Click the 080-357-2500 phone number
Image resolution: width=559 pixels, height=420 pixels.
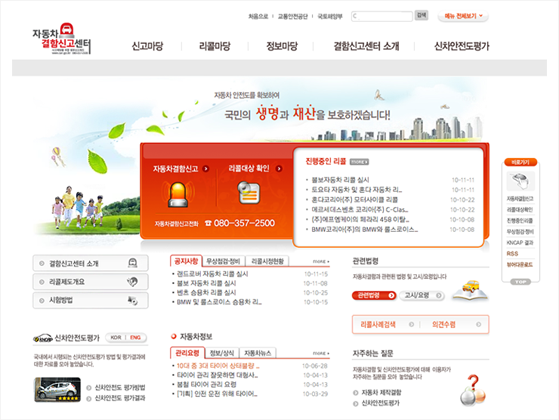pos(244,223)
